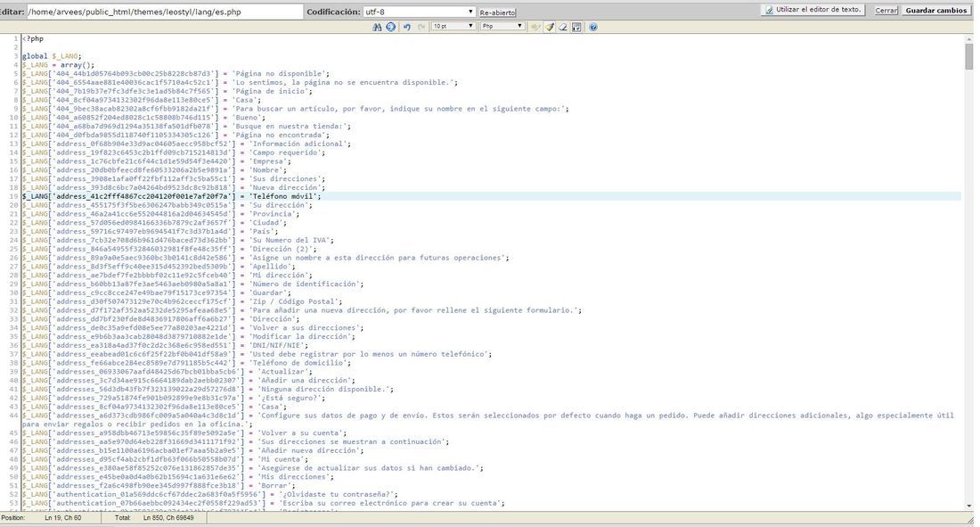
Task: Click Utilizar el editor de texto button
Action: (813, 10)
